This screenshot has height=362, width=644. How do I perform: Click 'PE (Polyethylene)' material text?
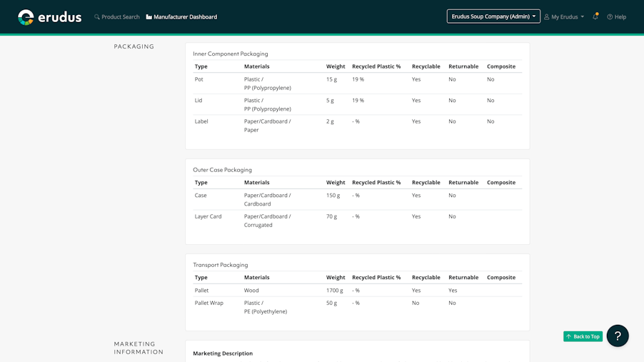(x=266, y=311)
